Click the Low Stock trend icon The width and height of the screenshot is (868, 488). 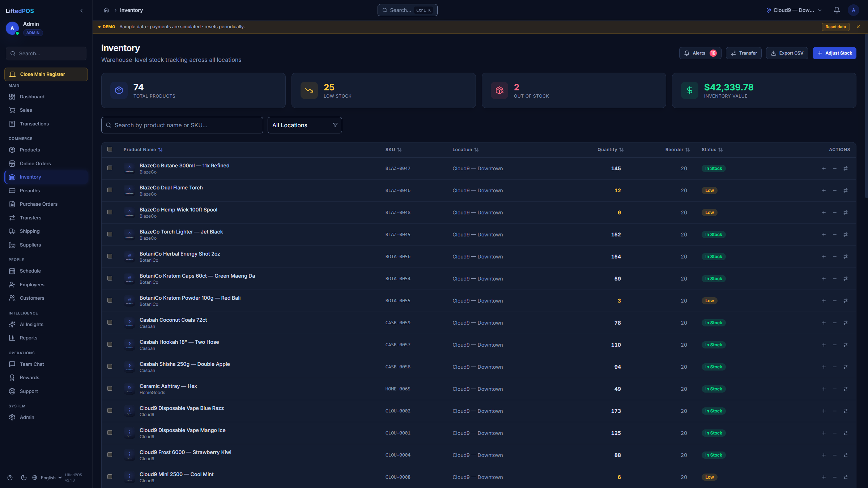point(309,90)
